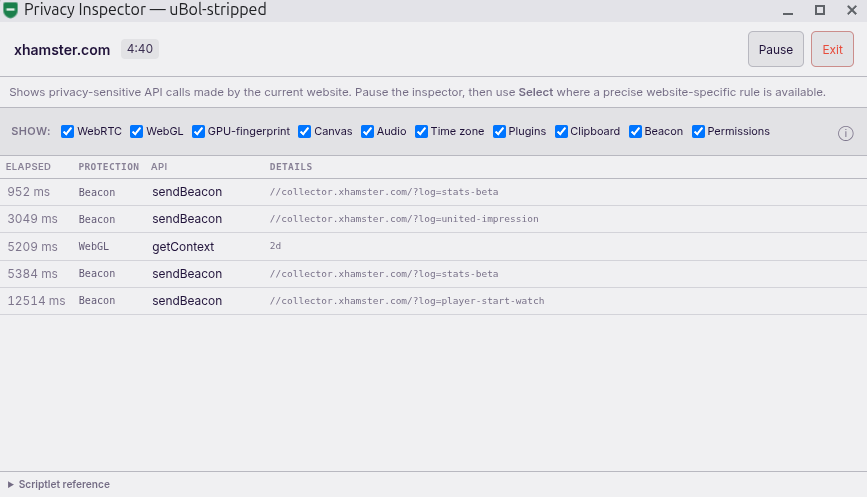This screenshot has width=867, height=497.
Task: Maximize the Privacy Inspector window
Action: [x=819, y=10]
